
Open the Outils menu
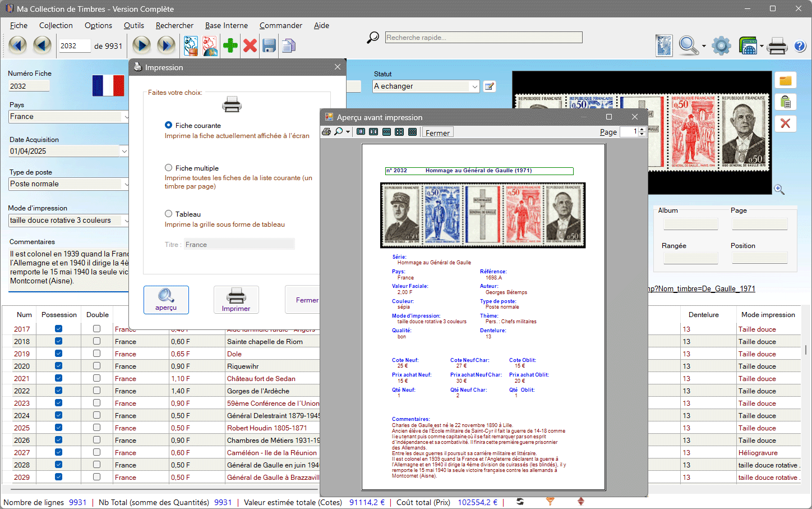click(x=133, y=25)
